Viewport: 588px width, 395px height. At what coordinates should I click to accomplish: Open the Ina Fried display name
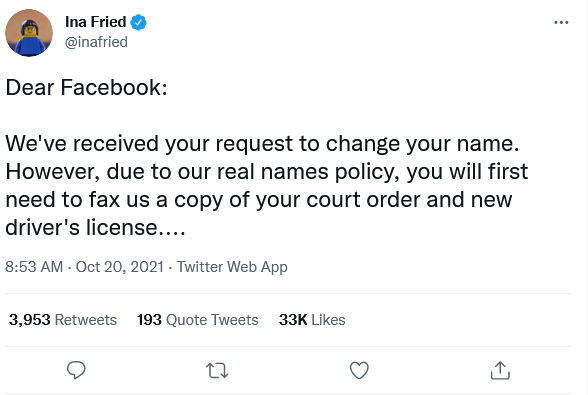coord(95,22)
